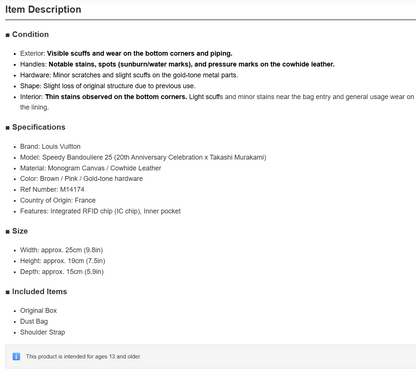Click the Material: Monogram Canvas line
416x373 pixels.
click(91, 168)
